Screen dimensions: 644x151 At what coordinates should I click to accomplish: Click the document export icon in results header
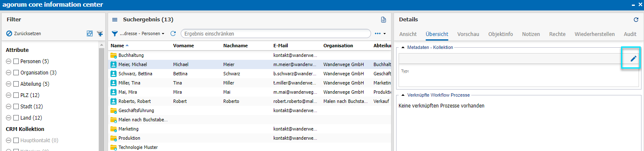[x=383, y=20]
